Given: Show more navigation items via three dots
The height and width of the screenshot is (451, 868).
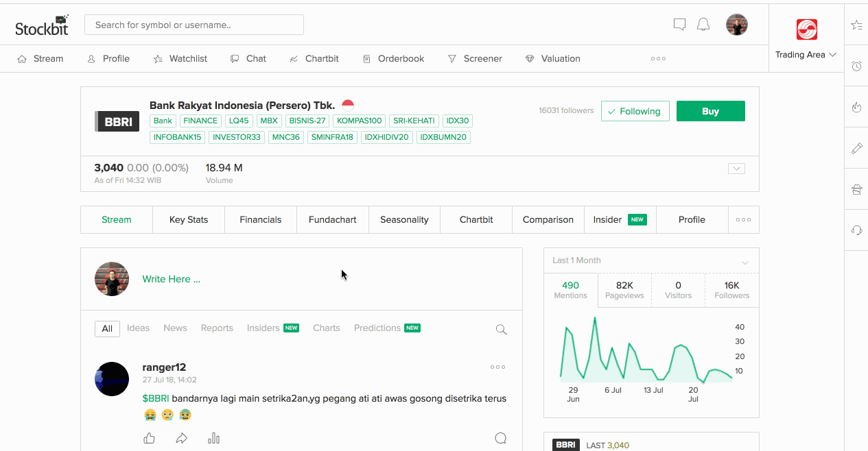Looking at the screenshot, I should 658,59.
